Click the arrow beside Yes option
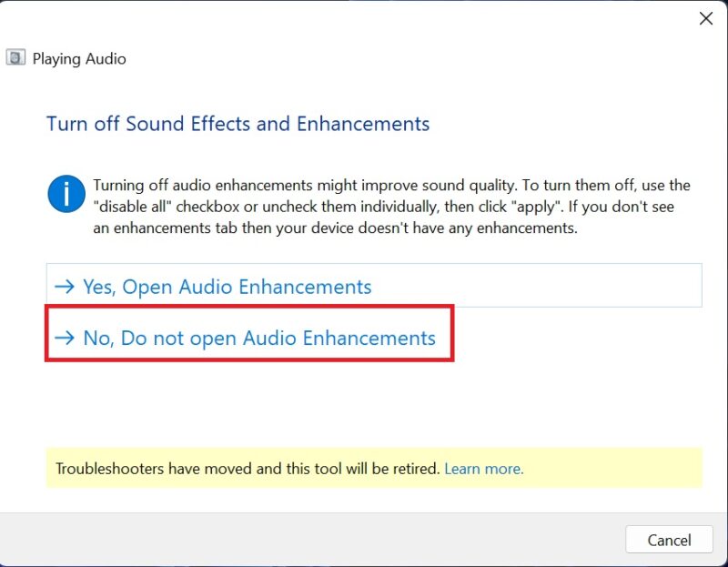This screenshot has width=728, height=567. [64, 286]
